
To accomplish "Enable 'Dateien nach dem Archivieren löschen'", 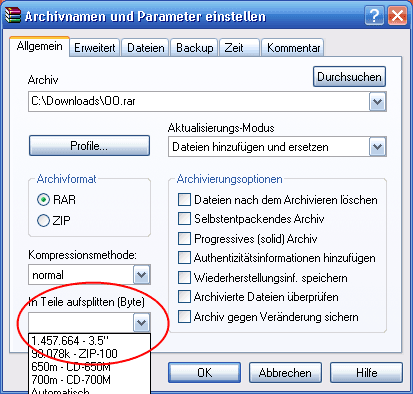I will click(x=184, y=200).
